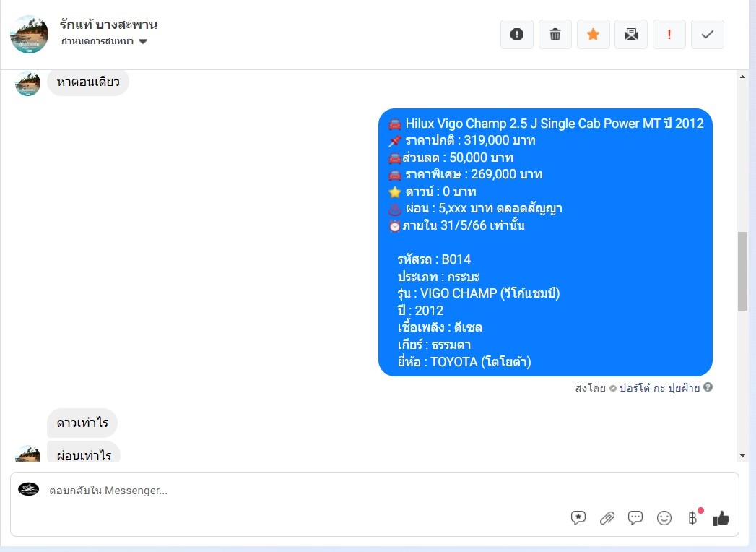Screen dimensions: 756x552
Task: Click the message ผ่อนเท่าไร
Action: (x=84, y=454)
